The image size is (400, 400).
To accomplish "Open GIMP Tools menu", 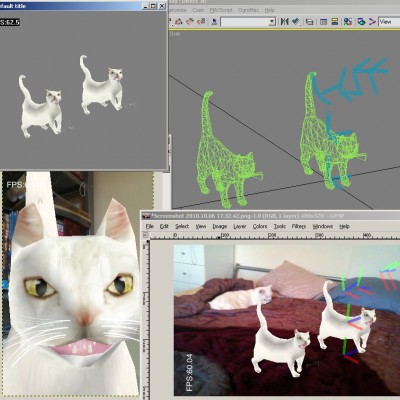I will coord(280,226).
